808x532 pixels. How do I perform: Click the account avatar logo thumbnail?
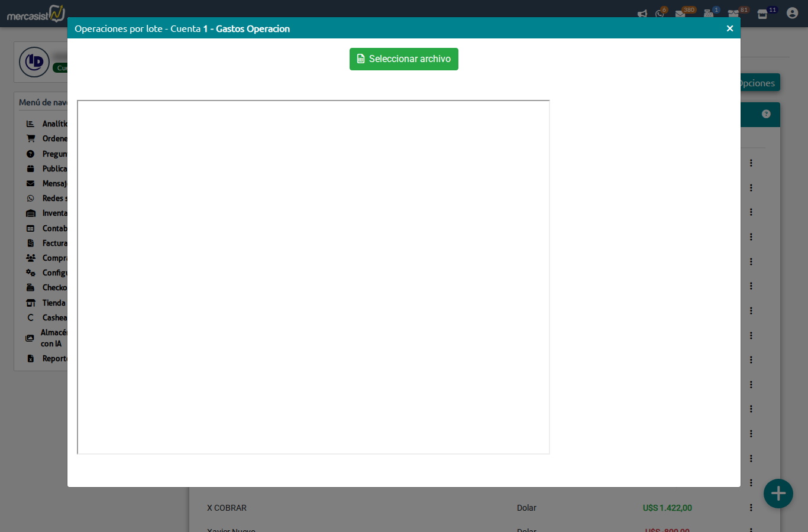click(34, 62)
